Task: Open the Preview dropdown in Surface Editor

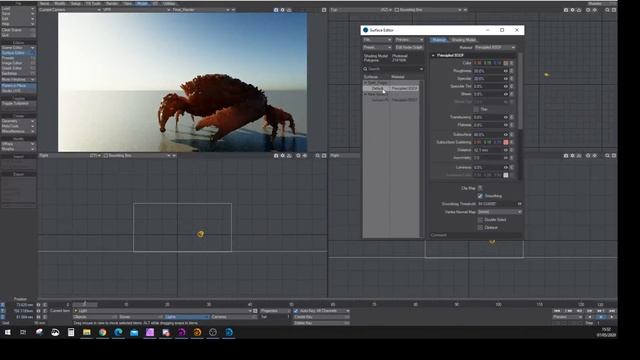Action: tap(409, 40)
